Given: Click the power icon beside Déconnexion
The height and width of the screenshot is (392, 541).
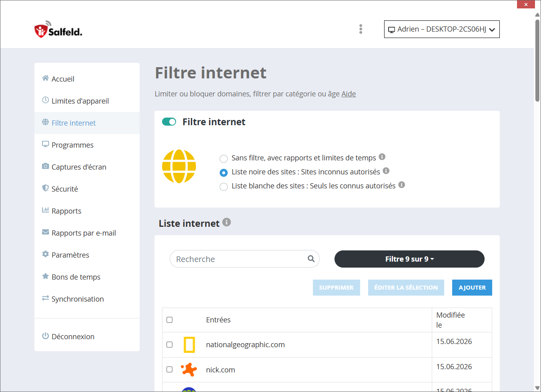Looking at the screenshot, I should [46, 336].
